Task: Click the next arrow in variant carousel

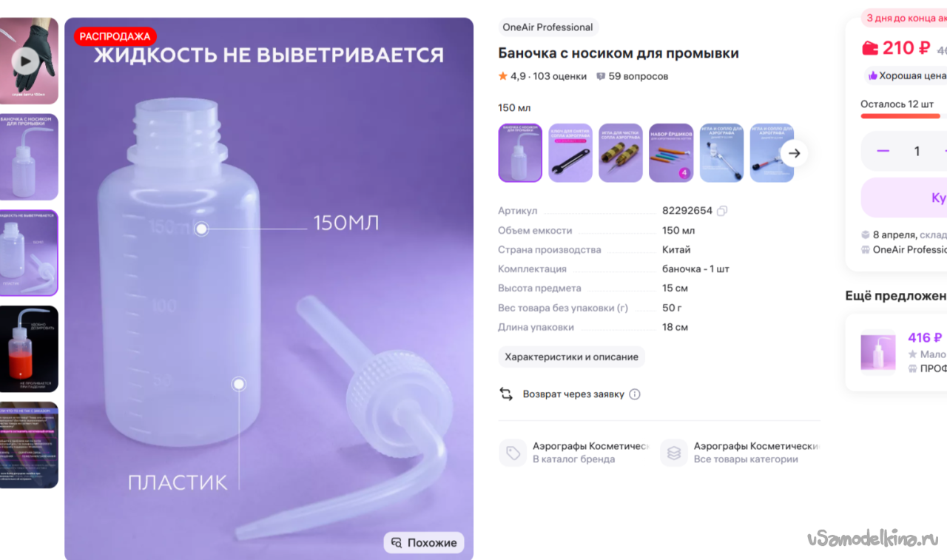Action: click(794, 153)
